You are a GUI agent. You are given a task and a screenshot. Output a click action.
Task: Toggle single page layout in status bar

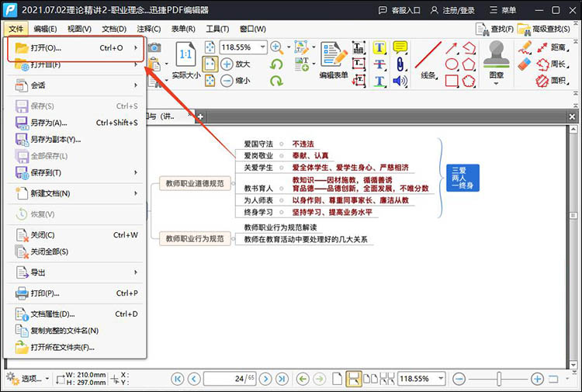pos(337,379)
